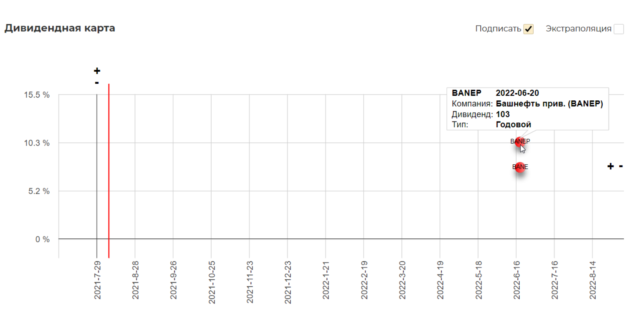Select the BANEP red data point
Screen dimensions: 644x326
point(520,142)
